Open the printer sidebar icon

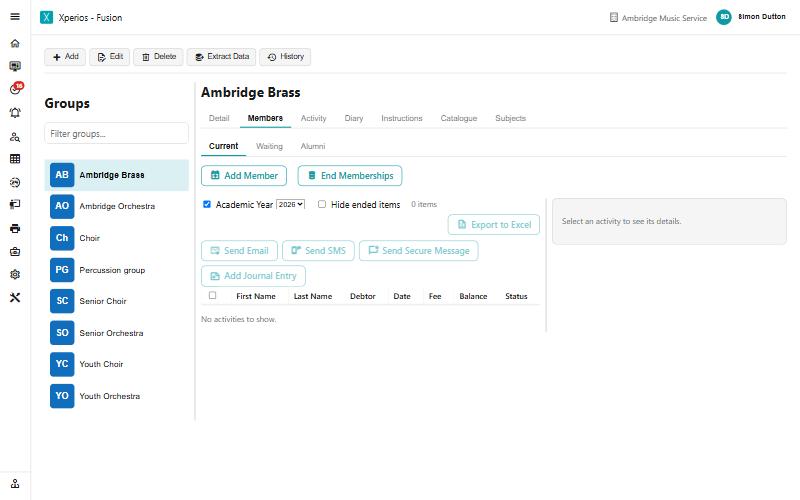coord(15,229)
